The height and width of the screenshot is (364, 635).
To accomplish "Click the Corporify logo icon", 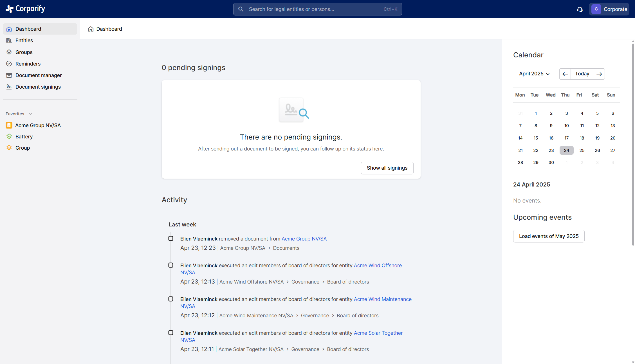I will [9, 9].
